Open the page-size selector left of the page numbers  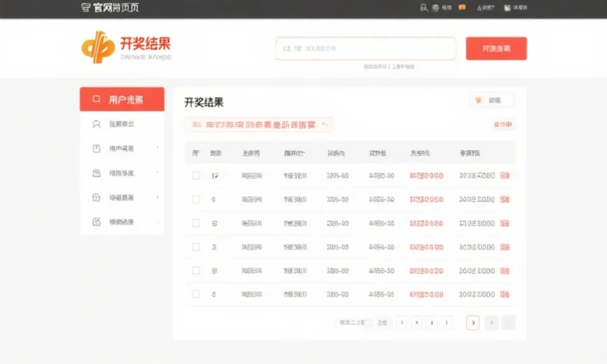[355, 323]
